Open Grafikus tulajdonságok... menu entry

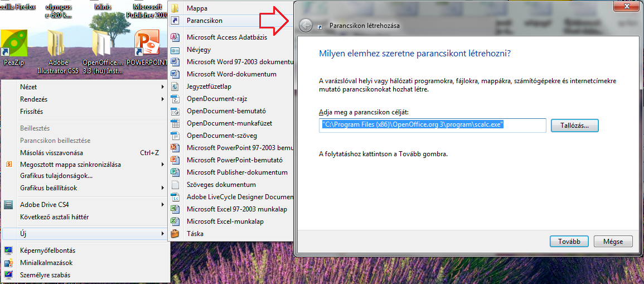85,176
